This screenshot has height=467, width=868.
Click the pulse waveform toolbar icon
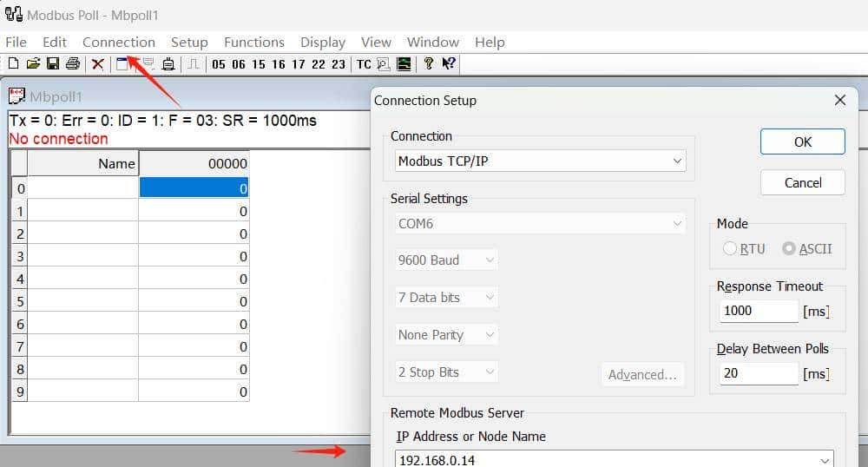click(x=194, y=64)
